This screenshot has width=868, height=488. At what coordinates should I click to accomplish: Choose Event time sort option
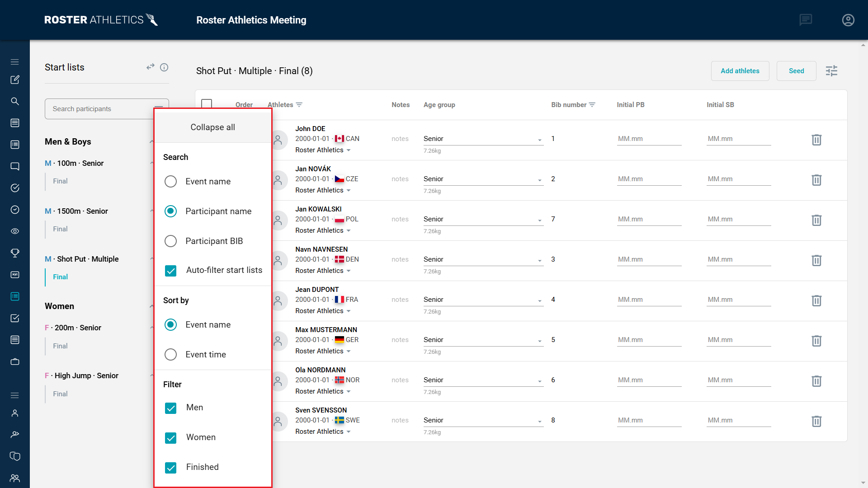coord(170,355)
